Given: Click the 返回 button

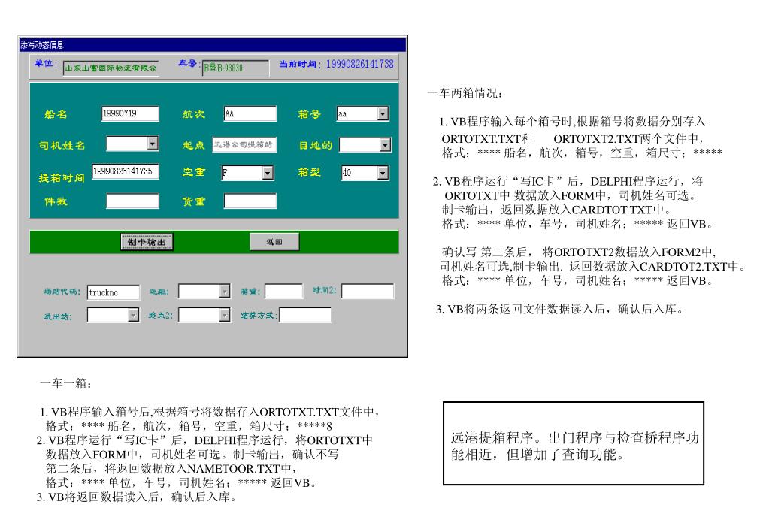Looking at the screenshot, I should (x=274, y=242).
